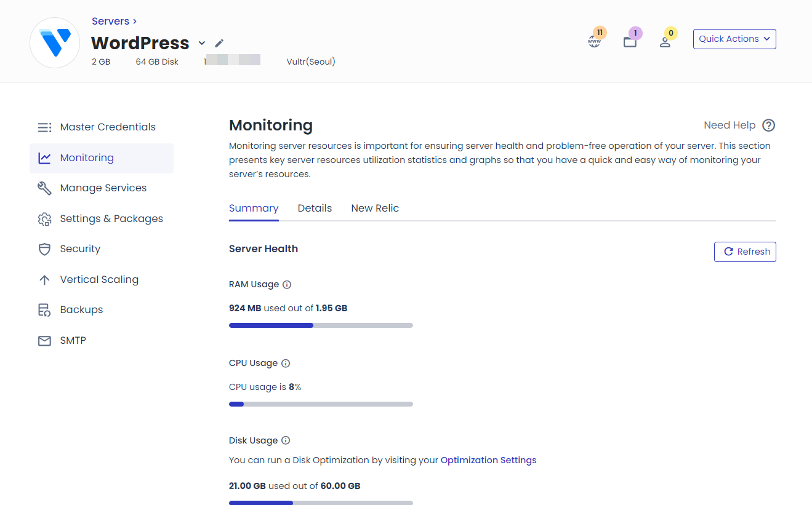Show CPU Usage info tooltip icon
Viewport: 812px width, 505px height.
286,364
